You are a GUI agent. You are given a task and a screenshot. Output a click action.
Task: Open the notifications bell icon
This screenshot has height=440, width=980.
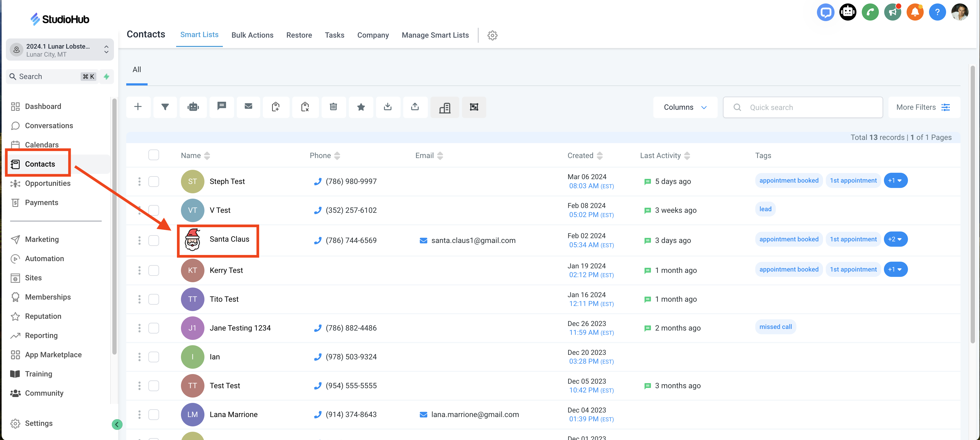pos(915,13)
